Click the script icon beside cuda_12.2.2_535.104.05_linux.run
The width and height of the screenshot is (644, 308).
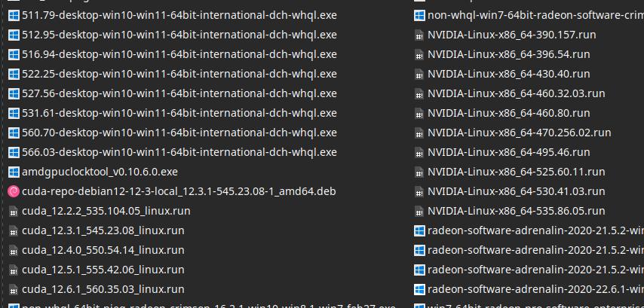14,211
